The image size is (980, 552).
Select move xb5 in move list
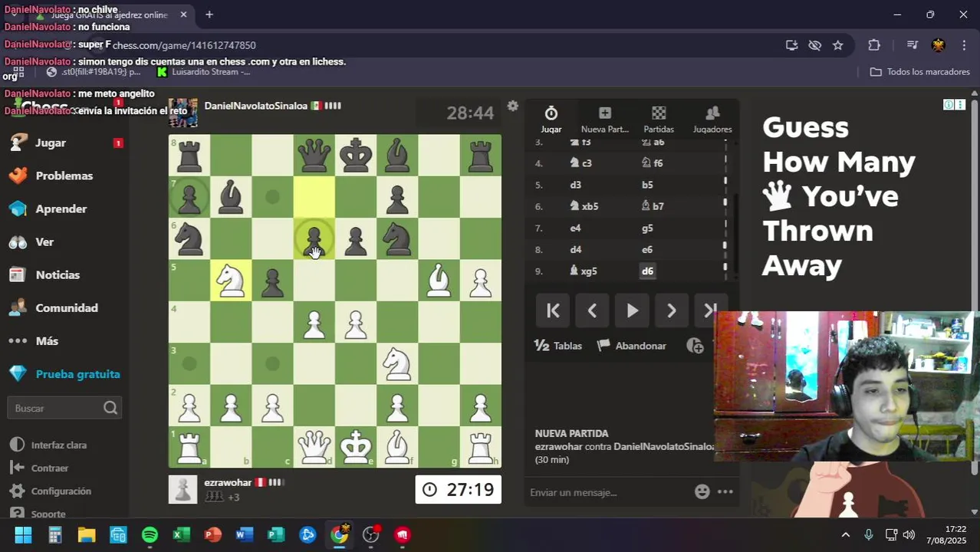(x=584, y=206)
